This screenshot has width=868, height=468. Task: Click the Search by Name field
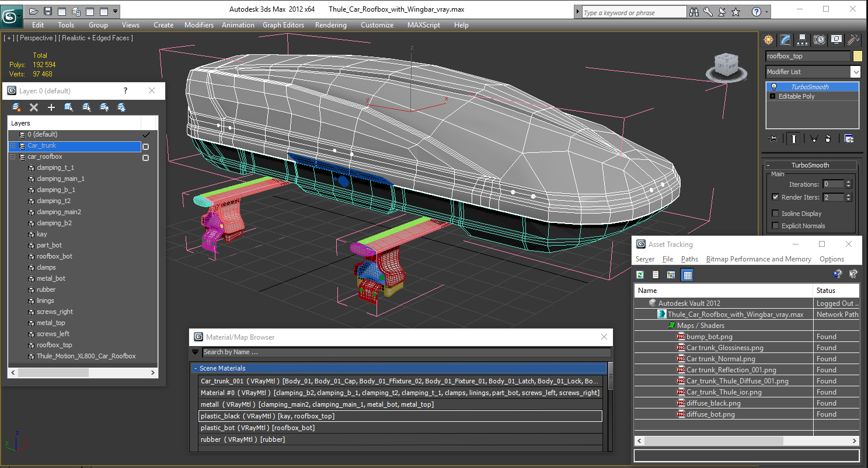coord(406,352)
